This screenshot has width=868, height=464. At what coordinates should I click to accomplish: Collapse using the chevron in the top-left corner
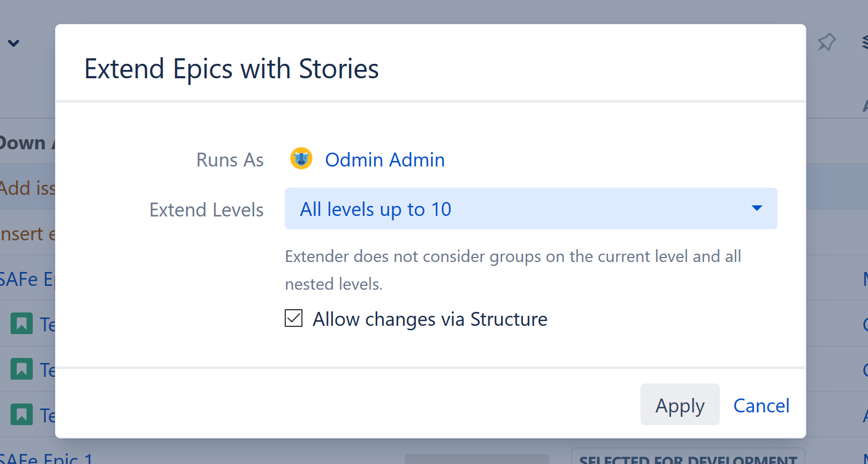click(14, 43)
